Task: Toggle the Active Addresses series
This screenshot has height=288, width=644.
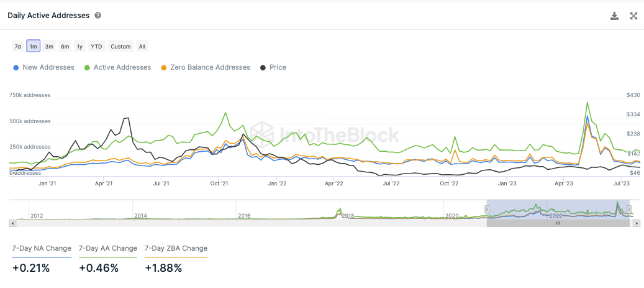Action: pyautogui.click(x=117, y=67)
